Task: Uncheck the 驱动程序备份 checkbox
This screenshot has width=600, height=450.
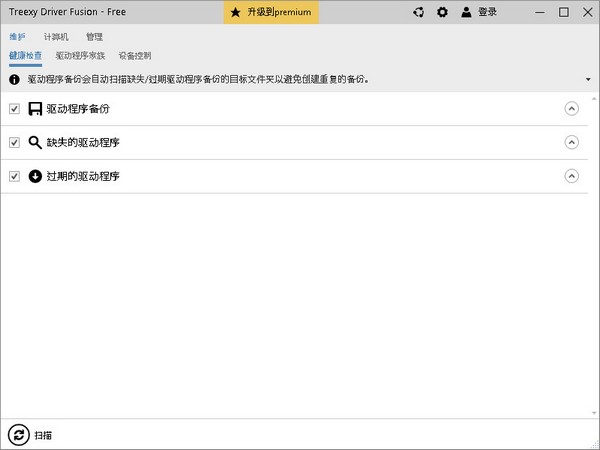Action: [x=14, y=109]
